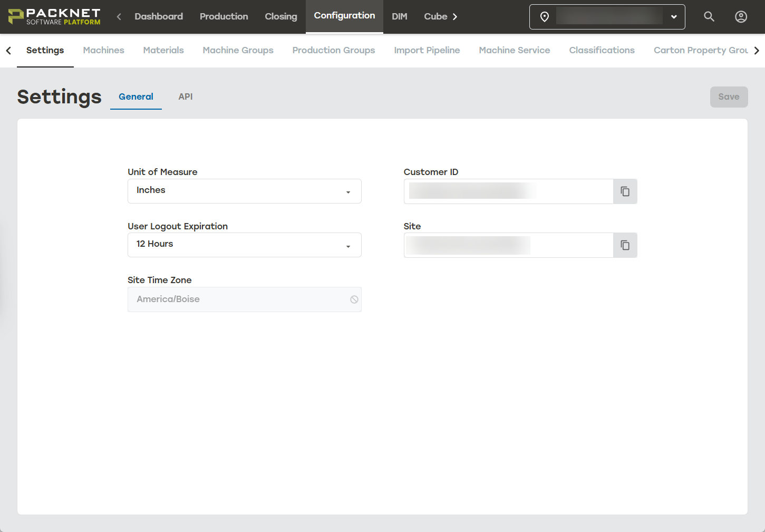Viewport: 765px width, 532px height.
Task: Open the user account profile icon
Action: click(x=741, y=17)
